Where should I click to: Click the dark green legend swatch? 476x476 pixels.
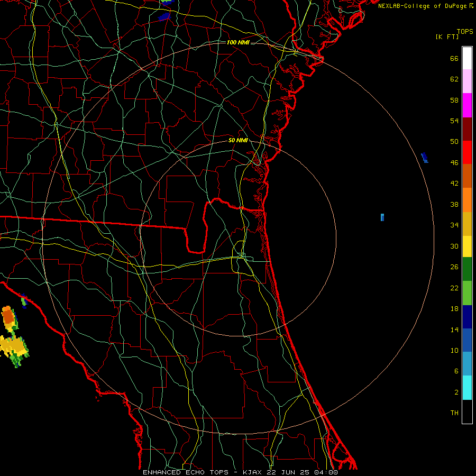pyautogui.click(x=467, y=269)
